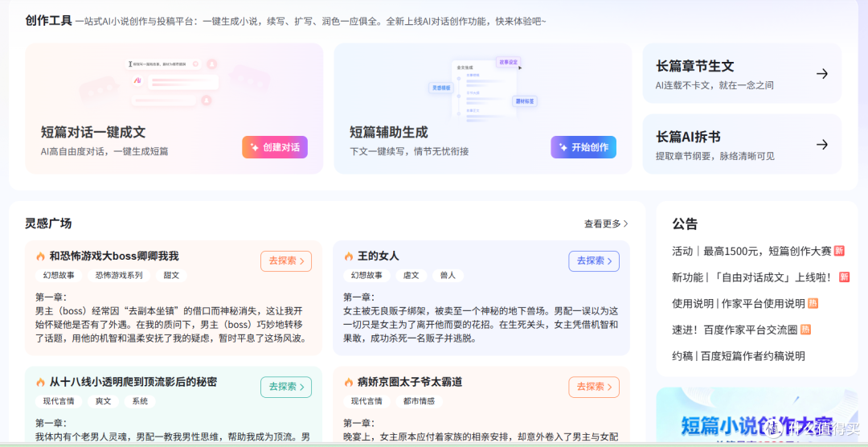The image size is (868, 447).
Task: Click 新 badge next to 自由对话成文
Action: [x=844, y=277]
